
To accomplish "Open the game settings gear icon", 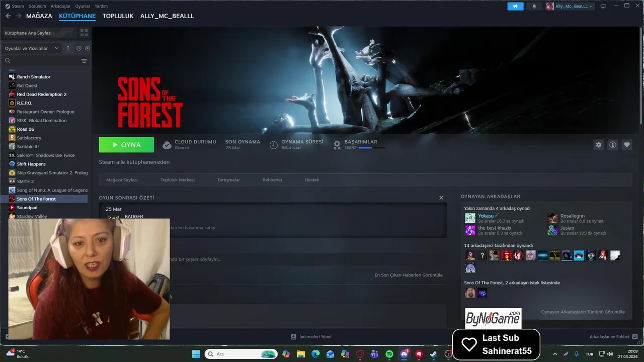I will tap(599, 145).
